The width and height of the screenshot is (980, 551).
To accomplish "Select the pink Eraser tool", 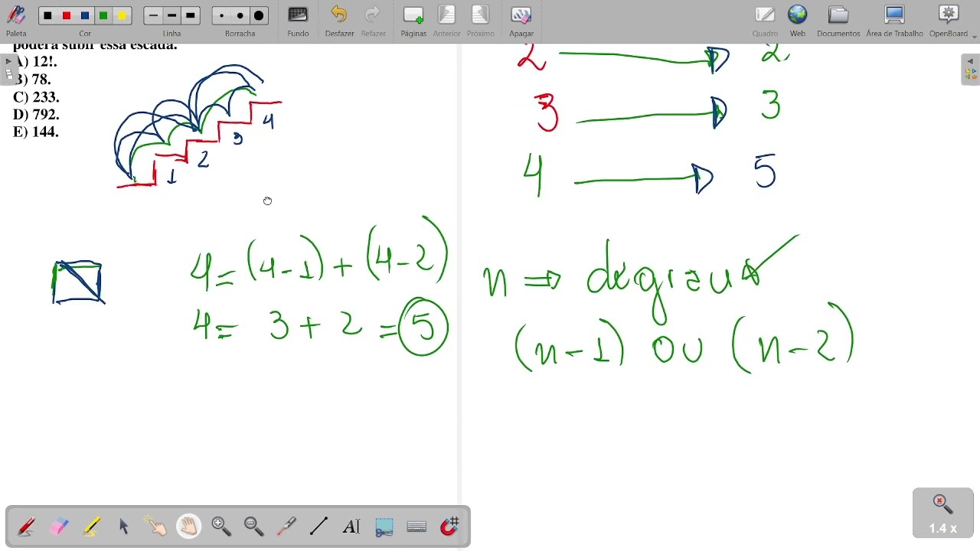I will [x=59, y=527].
